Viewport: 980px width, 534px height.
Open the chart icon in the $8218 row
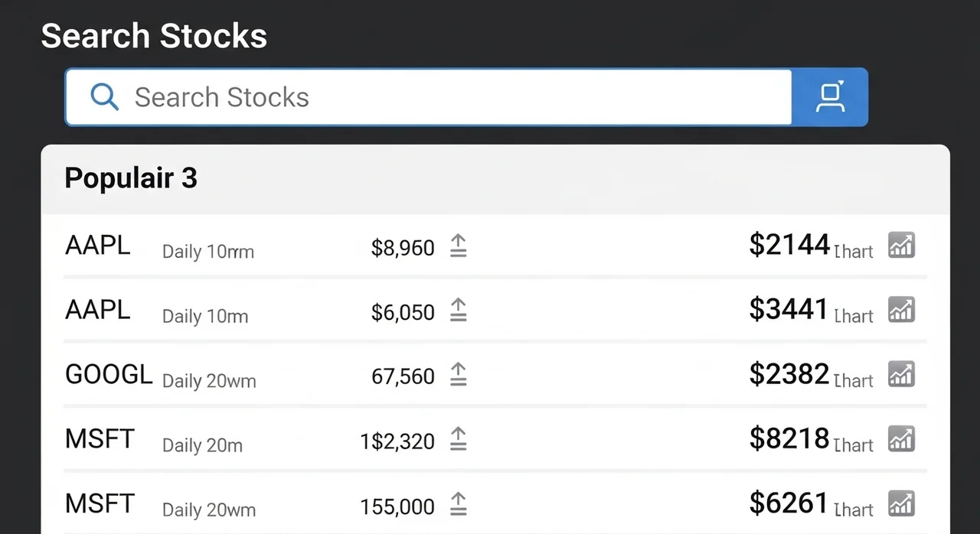tap(901, 439)
